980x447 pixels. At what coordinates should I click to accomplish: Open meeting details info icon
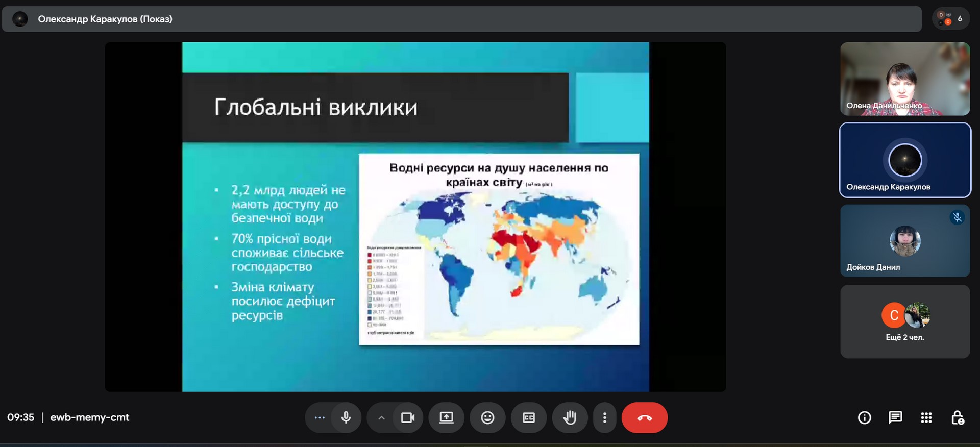coord(864,417)
